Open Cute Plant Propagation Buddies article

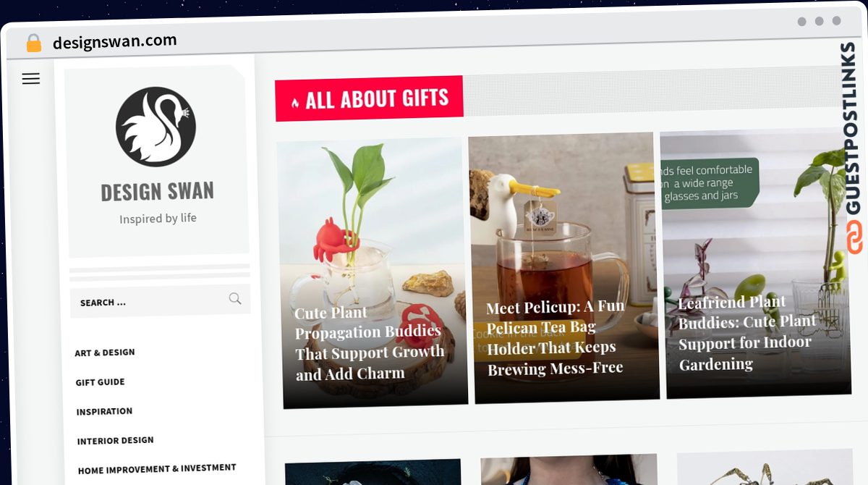click(x=370, y=344)
